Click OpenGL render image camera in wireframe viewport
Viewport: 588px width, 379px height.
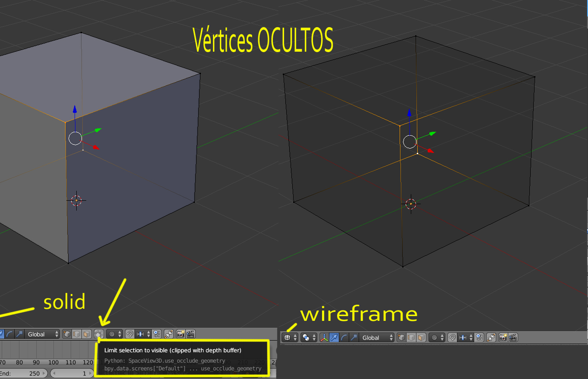pyautogui.click(x=503, y=338)
